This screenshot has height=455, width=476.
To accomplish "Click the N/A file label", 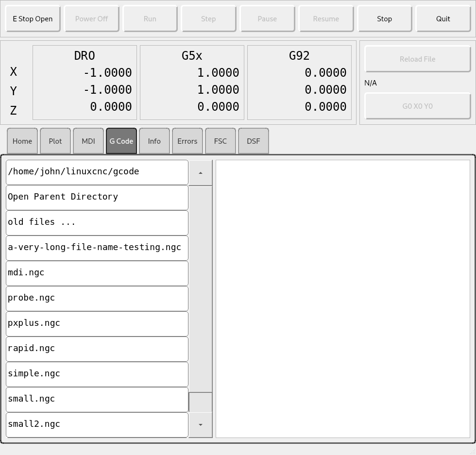I will click(370, 83).
